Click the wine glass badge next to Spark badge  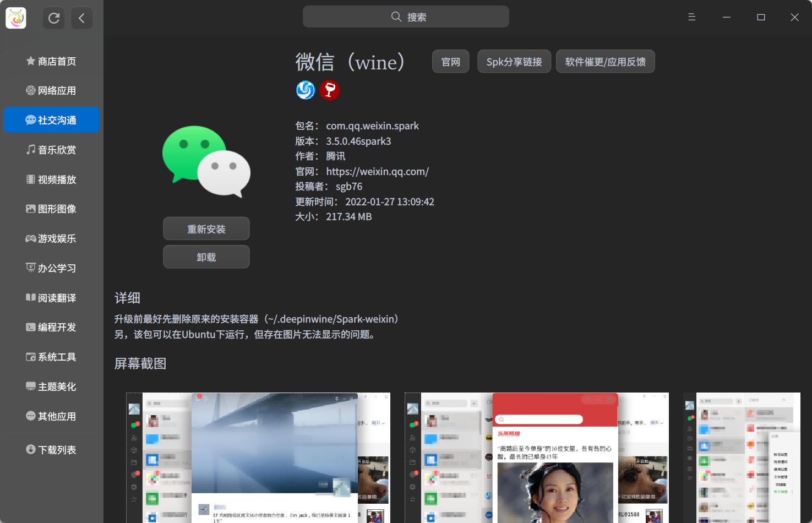[x=329, y=90]
